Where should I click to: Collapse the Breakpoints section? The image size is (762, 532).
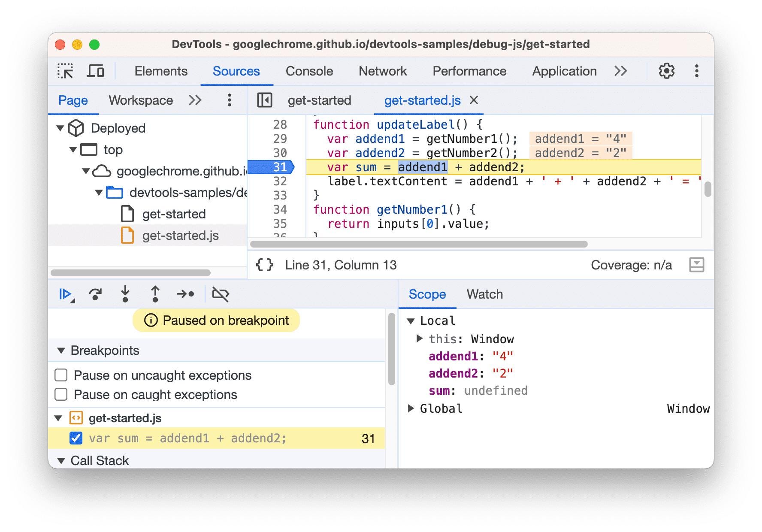61,351
